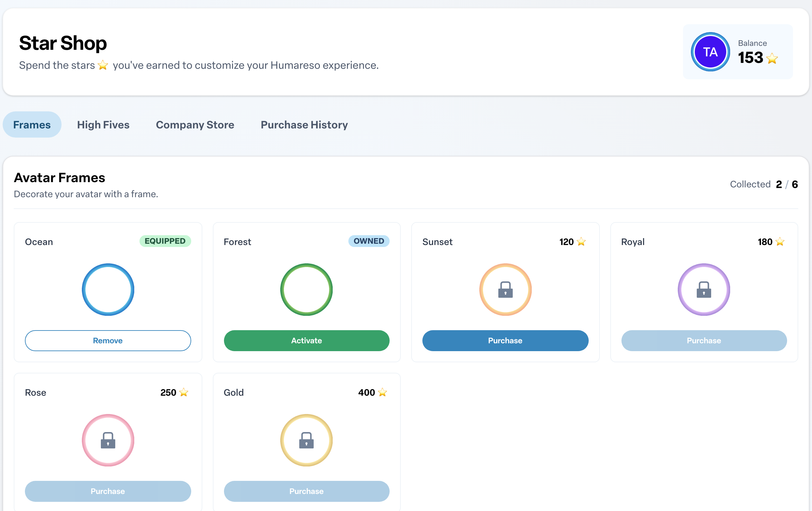
Task: Open the Frames tab
Action: (32, 124)
